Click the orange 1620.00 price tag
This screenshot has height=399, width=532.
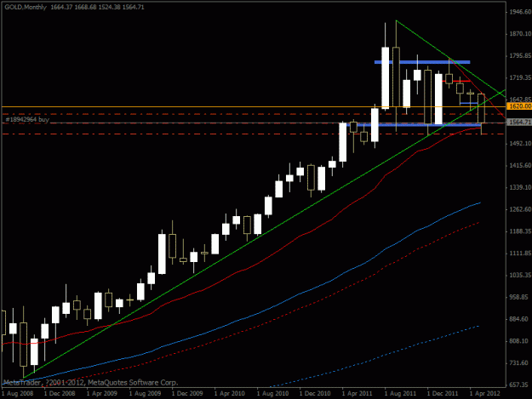tap(519, 106)
